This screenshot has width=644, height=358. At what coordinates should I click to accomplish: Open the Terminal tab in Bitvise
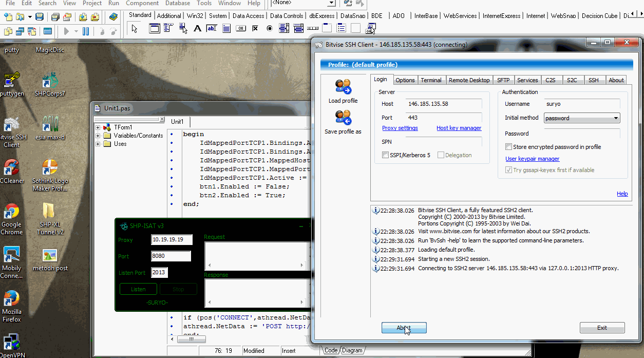[431, 80]
